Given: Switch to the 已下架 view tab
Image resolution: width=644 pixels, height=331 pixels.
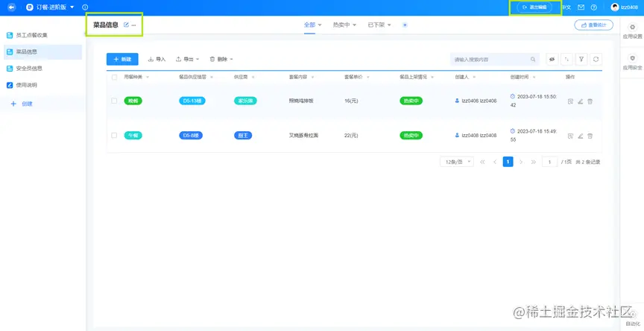Looking at the screenshot, I should pyautogui.click(x=376, y=25).
